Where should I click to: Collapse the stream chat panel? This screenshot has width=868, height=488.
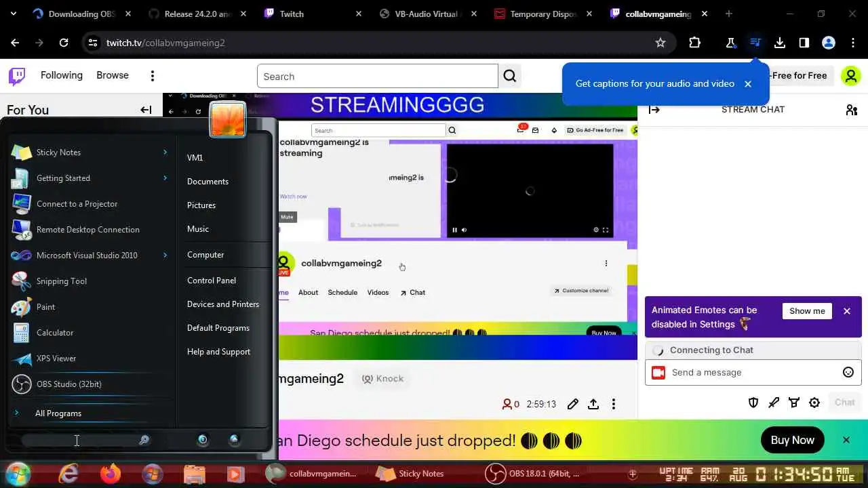pos(654,110)
